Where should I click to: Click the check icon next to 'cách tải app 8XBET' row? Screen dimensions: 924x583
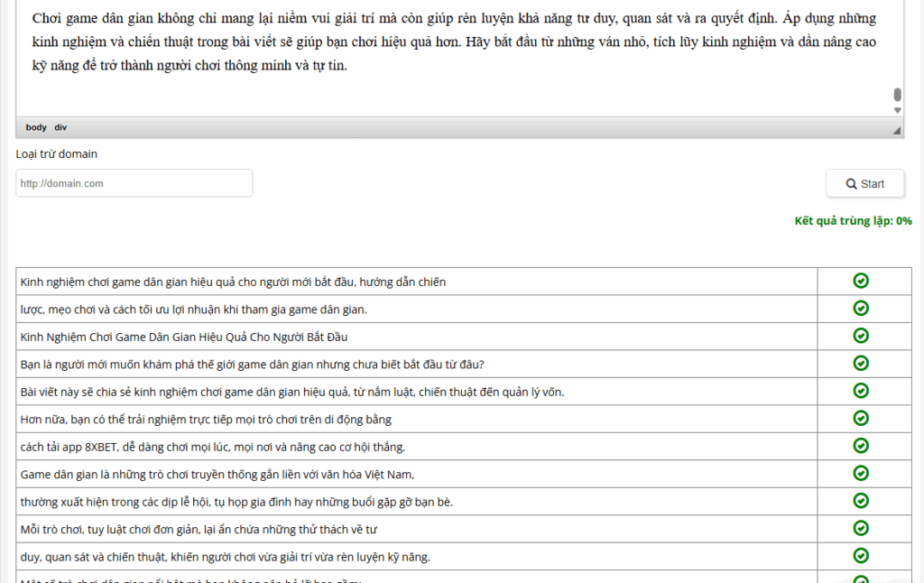click(861, 446)
